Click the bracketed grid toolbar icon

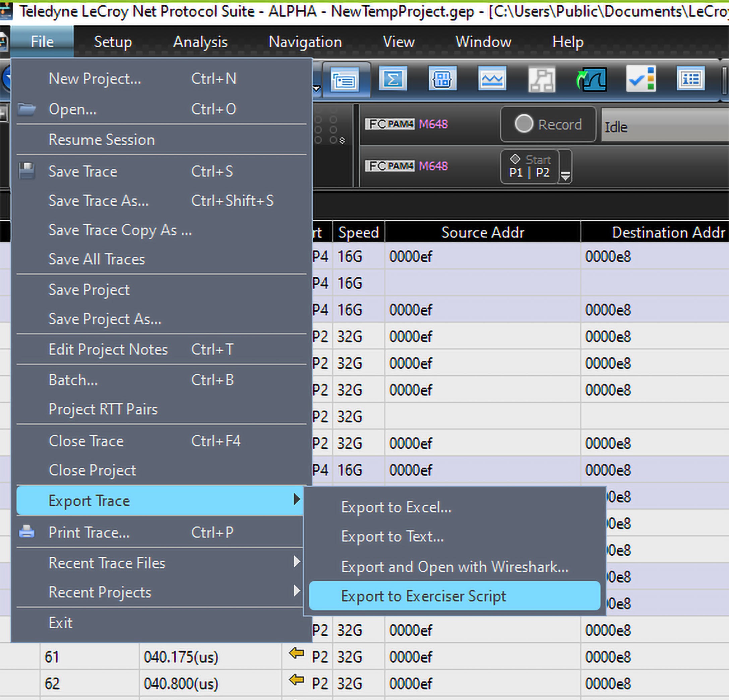click(x=442, y=78)
